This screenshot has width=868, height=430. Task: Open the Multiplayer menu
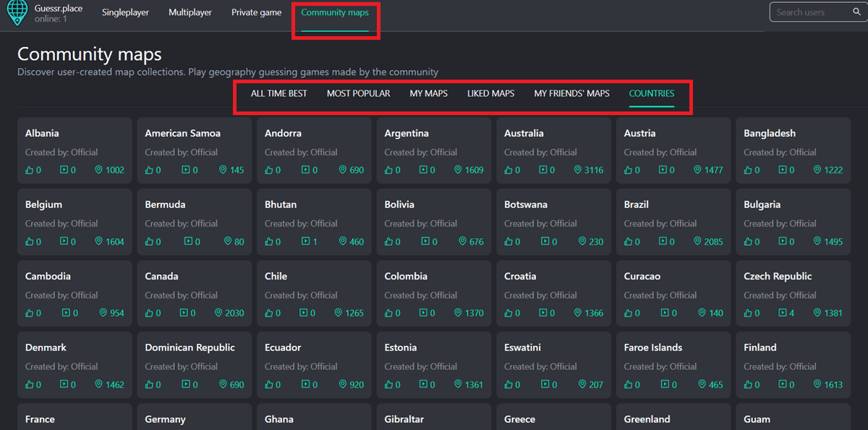pos(190,13)
